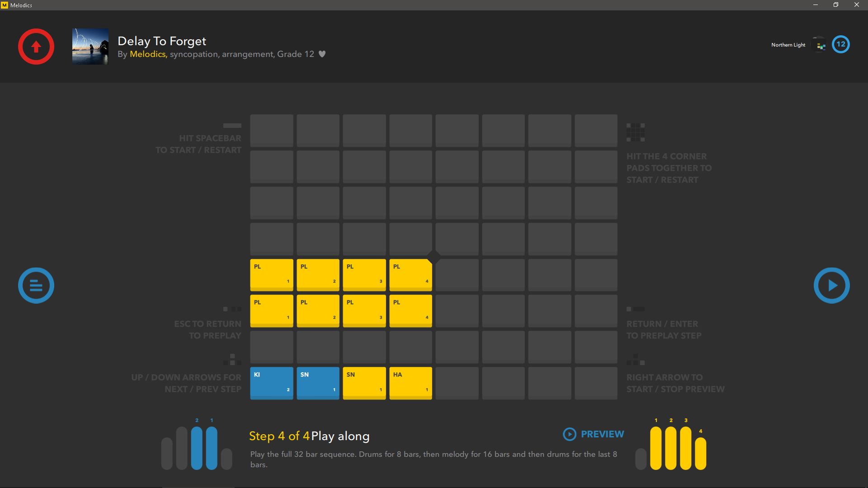Hit the blue SN snare pad
The image size is (868, 488).
[x=318, y=383]
